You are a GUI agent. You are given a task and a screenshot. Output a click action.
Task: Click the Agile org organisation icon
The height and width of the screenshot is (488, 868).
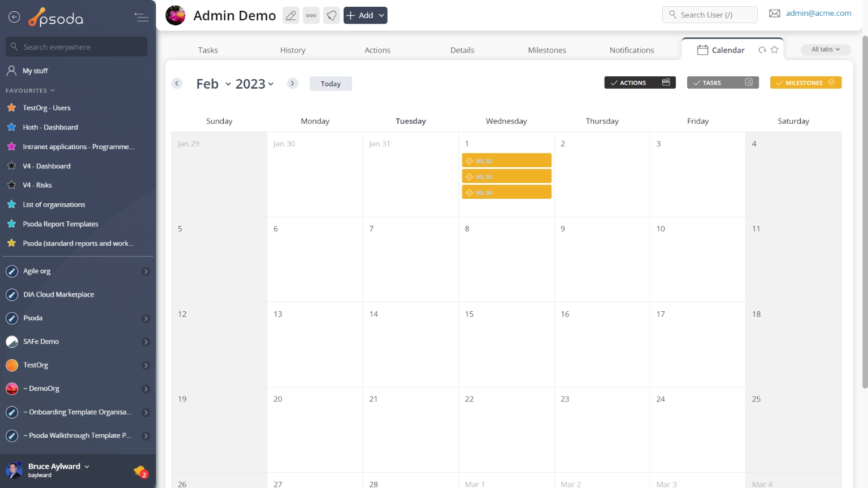12,271
